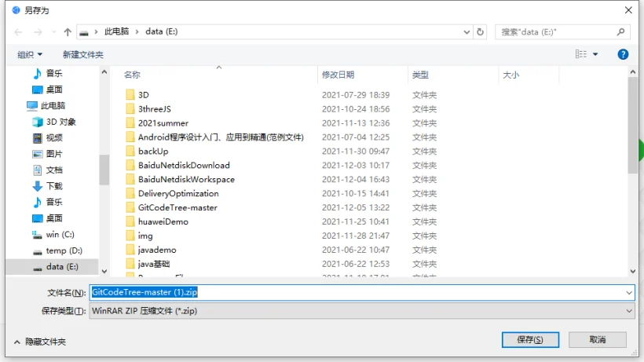This screenshot has width=644, height=362.
Task: Select the BaiduNetdiskWorkspace folder
Action: point(181,179)
